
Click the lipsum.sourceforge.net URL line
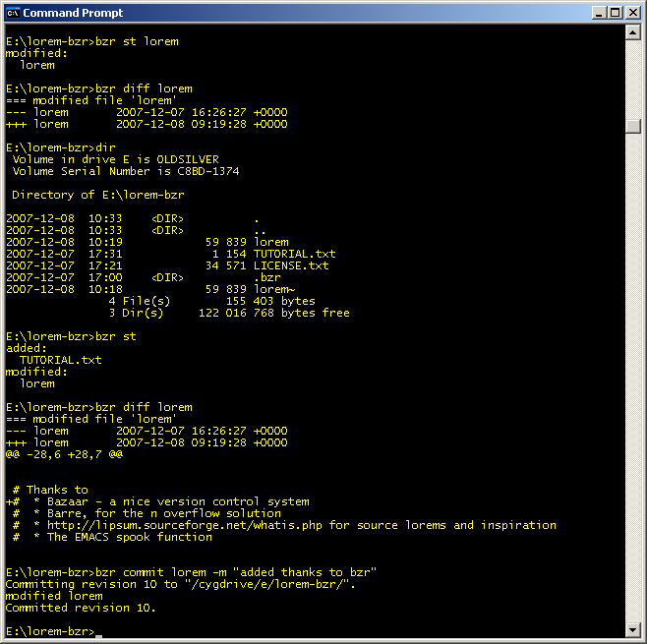[284, 525]
